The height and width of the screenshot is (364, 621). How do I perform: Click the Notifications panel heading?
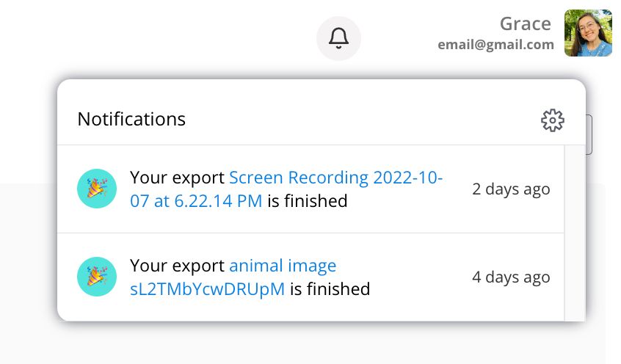(131, 119)
